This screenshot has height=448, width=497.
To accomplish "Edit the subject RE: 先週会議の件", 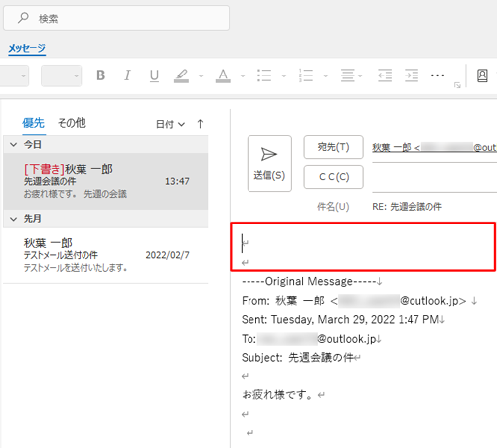I will (x=407, y=207).
